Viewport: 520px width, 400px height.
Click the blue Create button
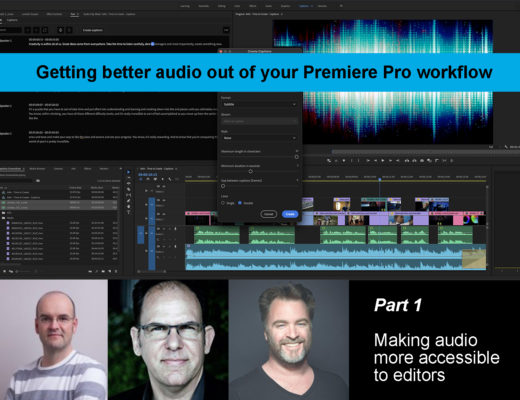(290, 214)
